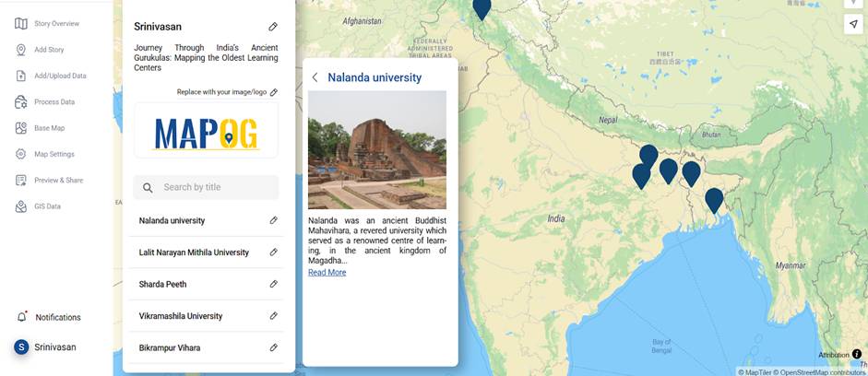The height and width of the screenshot is (376, 868).
Task: Open the Srinivasan user profile avatar
Action: (21, 347)
